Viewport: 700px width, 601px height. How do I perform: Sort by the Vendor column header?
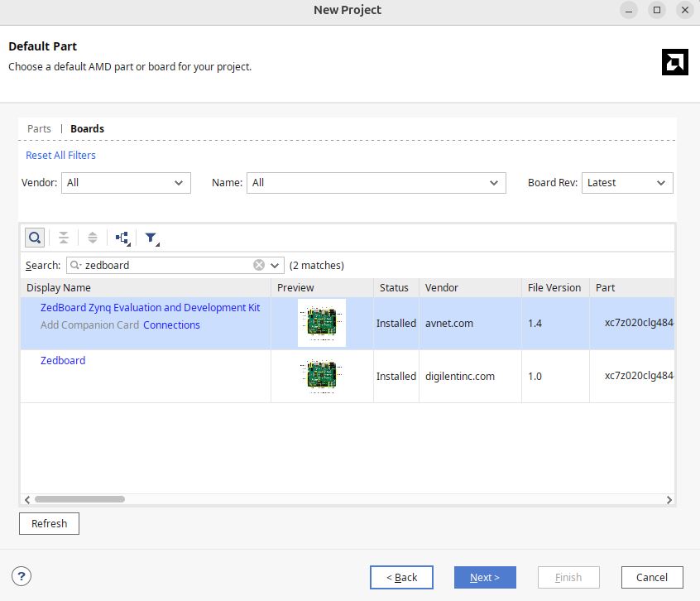point(470,287)
